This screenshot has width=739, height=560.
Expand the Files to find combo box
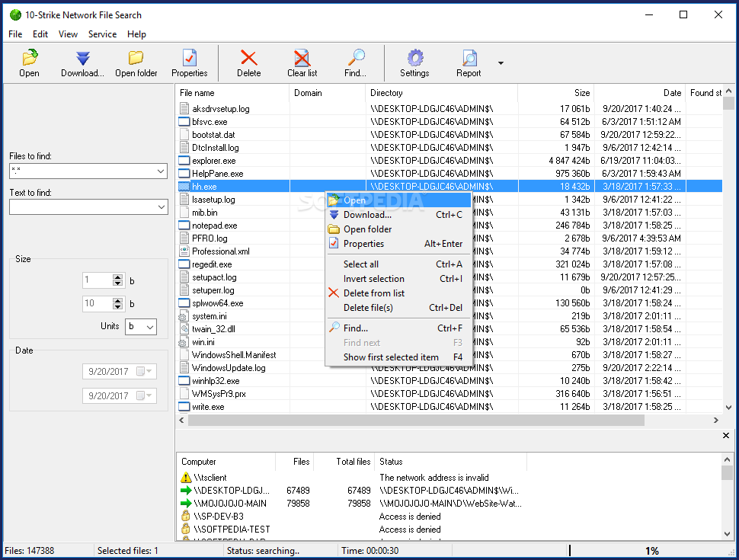(x=161, y=171)
